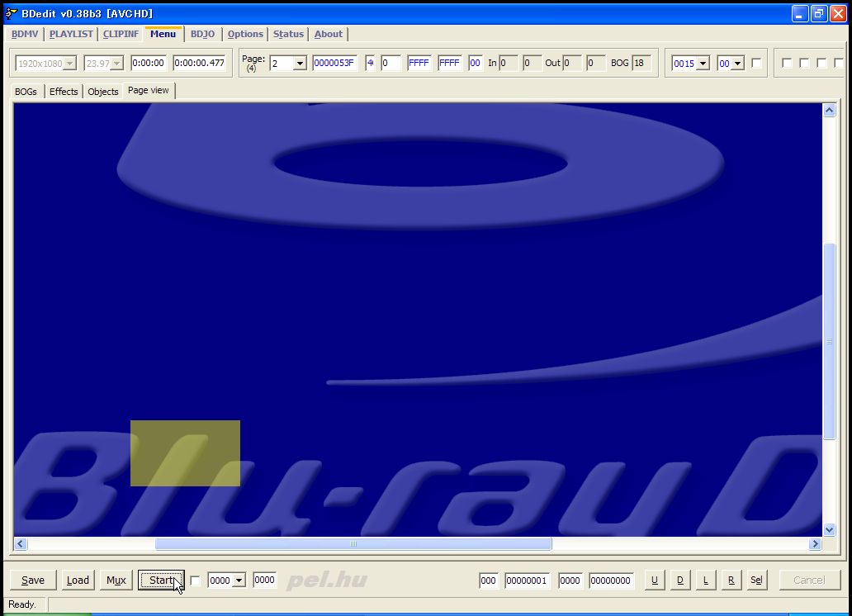Select the Page view sub-tab
852x616 pixels.
point(149,90)
